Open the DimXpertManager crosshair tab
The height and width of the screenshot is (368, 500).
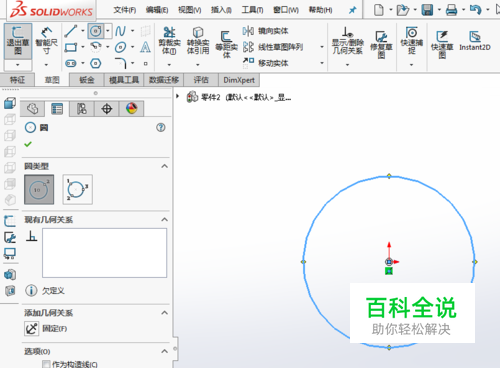pyautogui.click(x=107, y=109)
